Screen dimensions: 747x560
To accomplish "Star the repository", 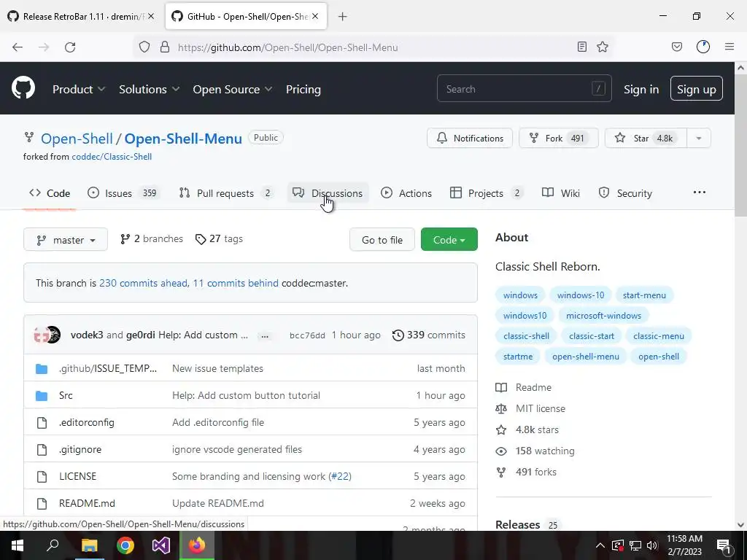I will (646, 138).
